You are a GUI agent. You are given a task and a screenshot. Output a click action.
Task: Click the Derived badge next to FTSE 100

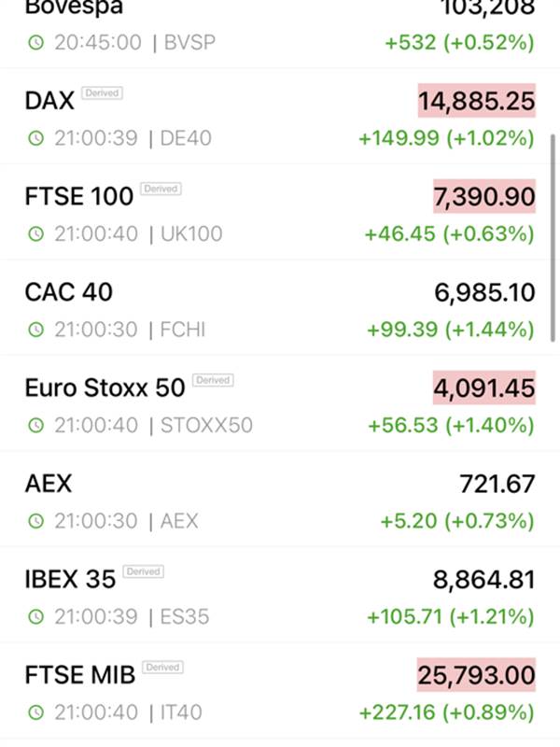tap(161, 189)
